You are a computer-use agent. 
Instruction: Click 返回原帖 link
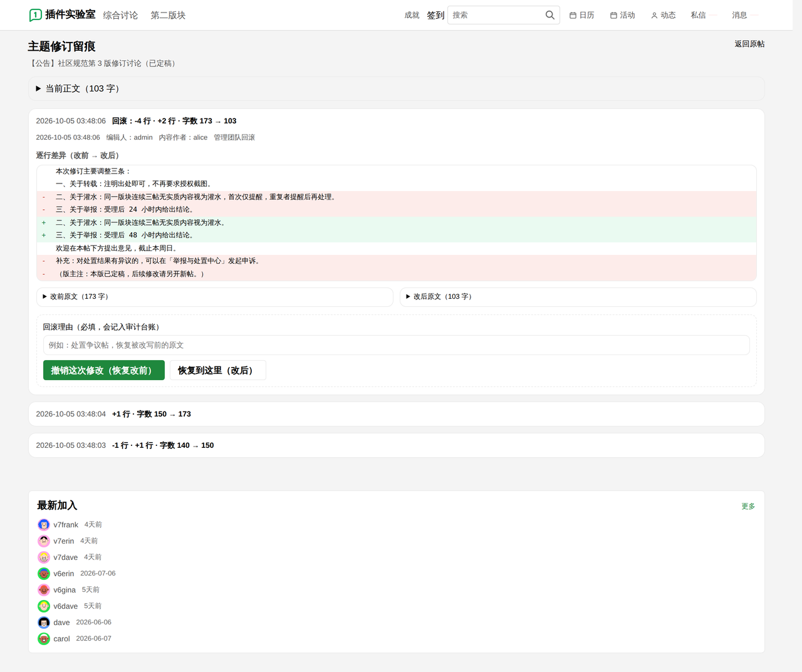point(749,44)
